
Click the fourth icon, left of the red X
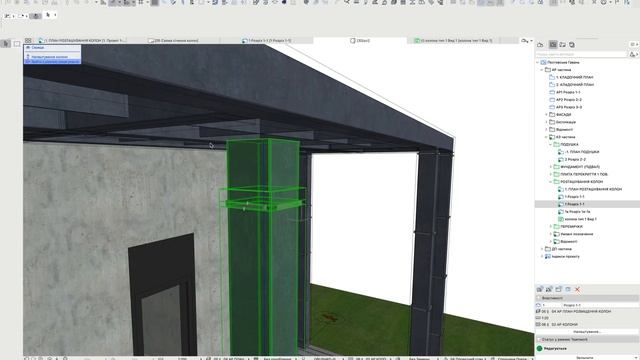pyautogui.click(x=568, y=289)
